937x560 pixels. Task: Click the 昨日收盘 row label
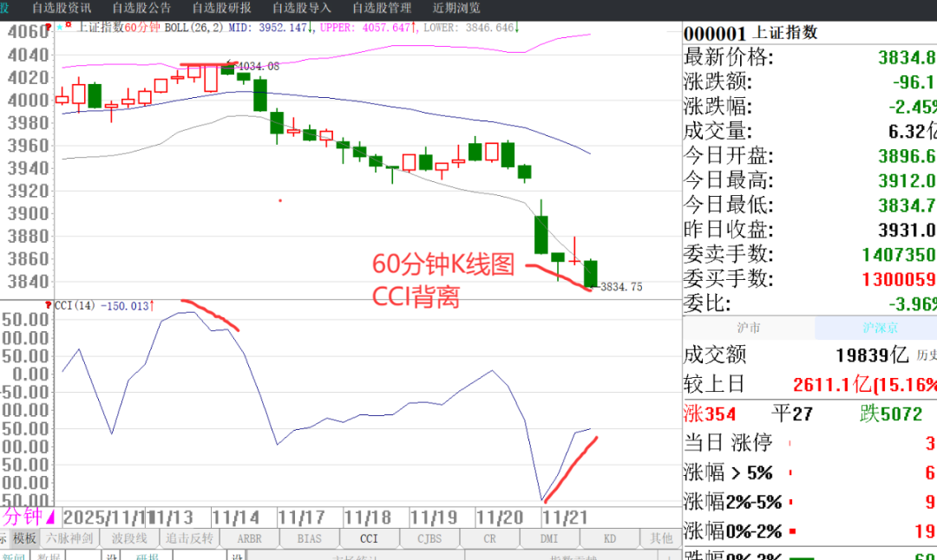729,229
